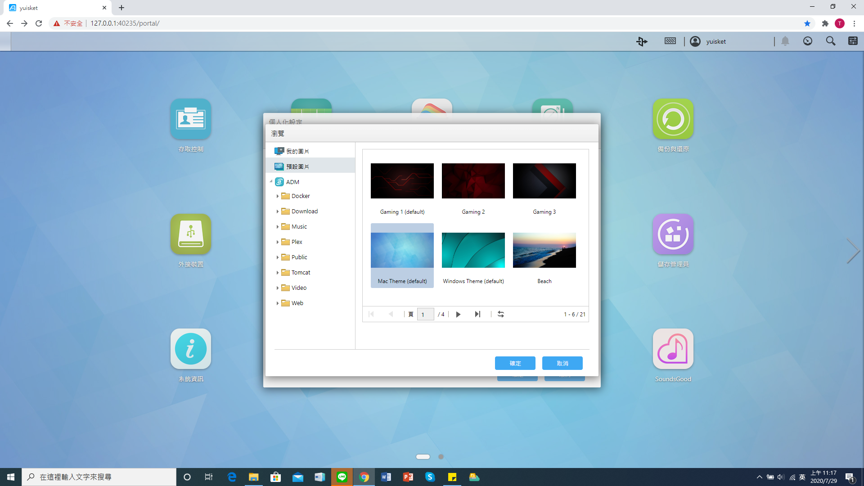
Task: Go to next wallpaper page
Action: pos(458,315)
